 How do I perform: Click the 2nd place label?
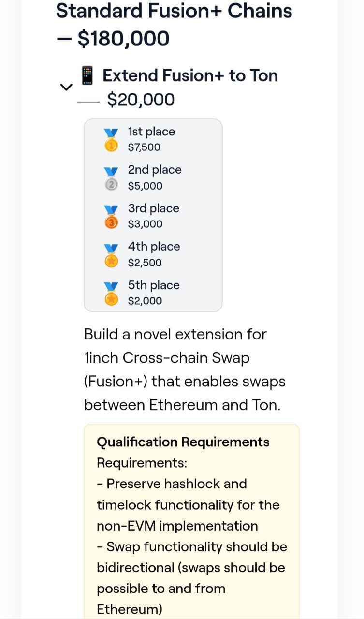(155, 170)
